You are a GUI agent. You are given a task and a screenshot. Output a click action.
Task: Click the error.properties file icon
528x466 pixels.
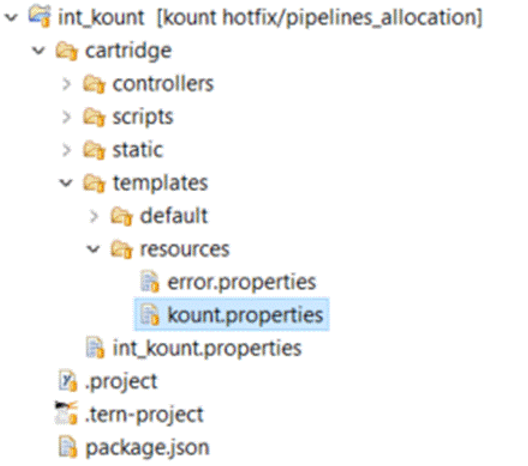pos(149,281)
